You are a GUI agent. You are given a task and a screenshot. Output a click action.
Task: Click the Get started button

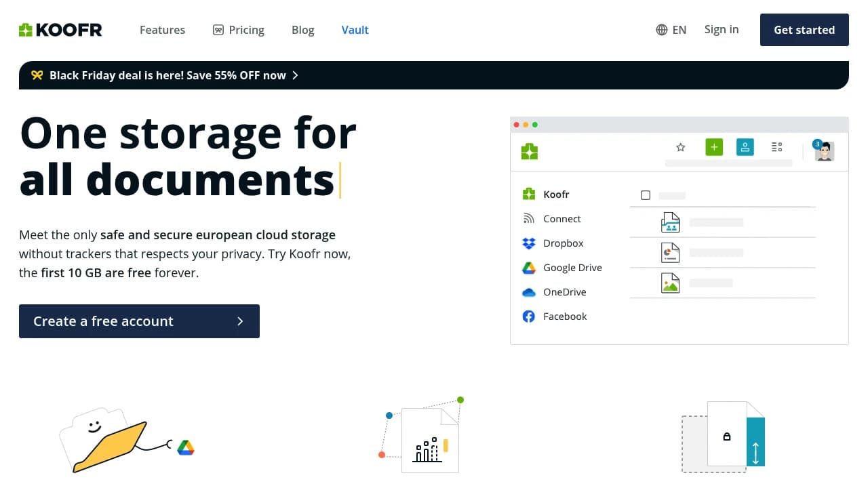(x=804, y=30)
